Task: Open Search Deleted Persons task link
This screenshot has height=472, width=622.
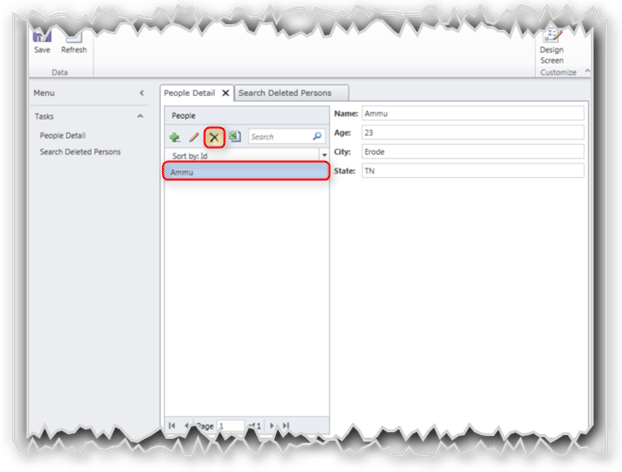Action: [x=80, y=152]
